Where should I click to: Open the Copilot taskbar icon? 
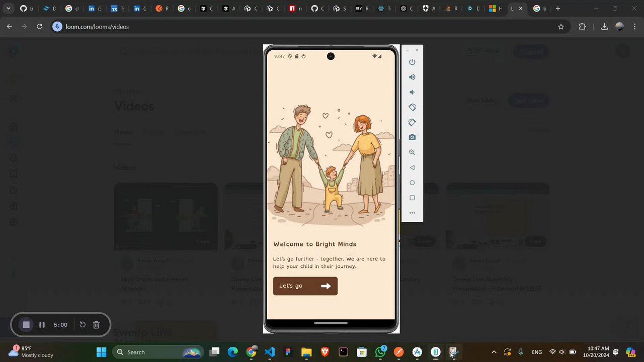pos(630,352)
